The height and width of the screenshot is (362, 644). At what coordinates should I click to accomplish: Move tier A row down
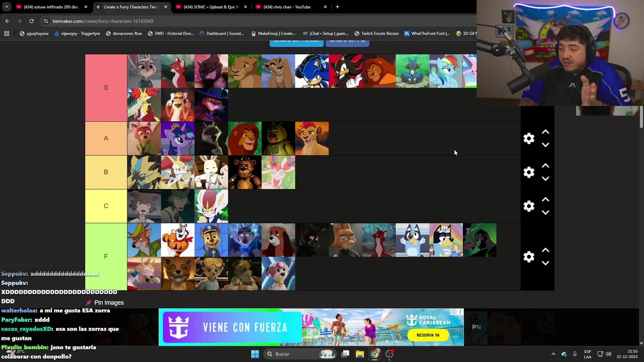coord(545,145)
